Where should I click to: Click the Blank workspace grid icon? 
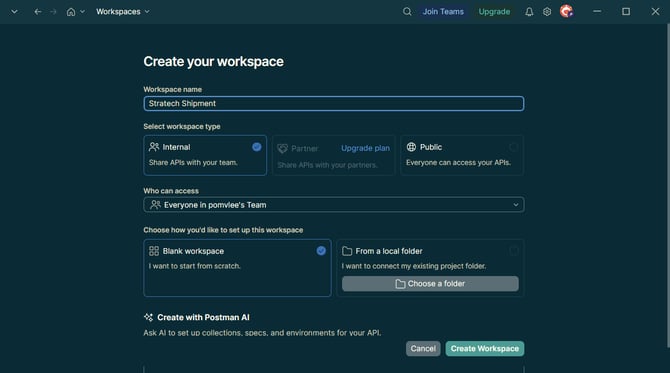(154, 251)
